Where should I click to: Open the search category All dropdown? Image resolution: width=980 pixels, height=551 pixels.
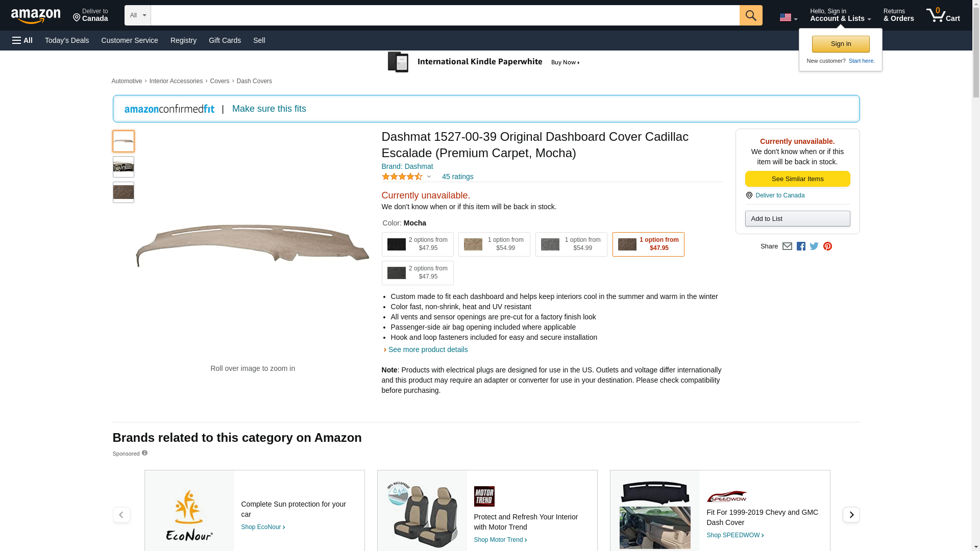(x=137, y=15)
